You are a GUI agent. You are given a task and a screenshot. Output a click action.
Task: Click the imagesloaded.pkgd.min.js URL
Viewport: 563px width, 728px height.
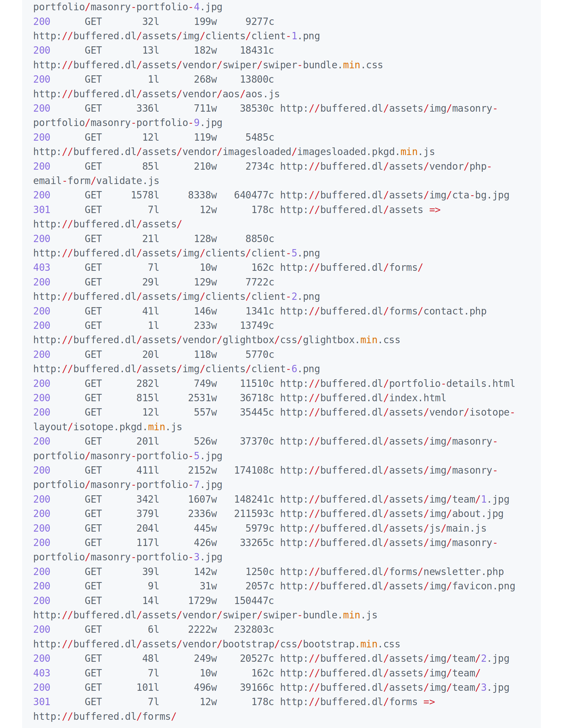coord(234,152)
